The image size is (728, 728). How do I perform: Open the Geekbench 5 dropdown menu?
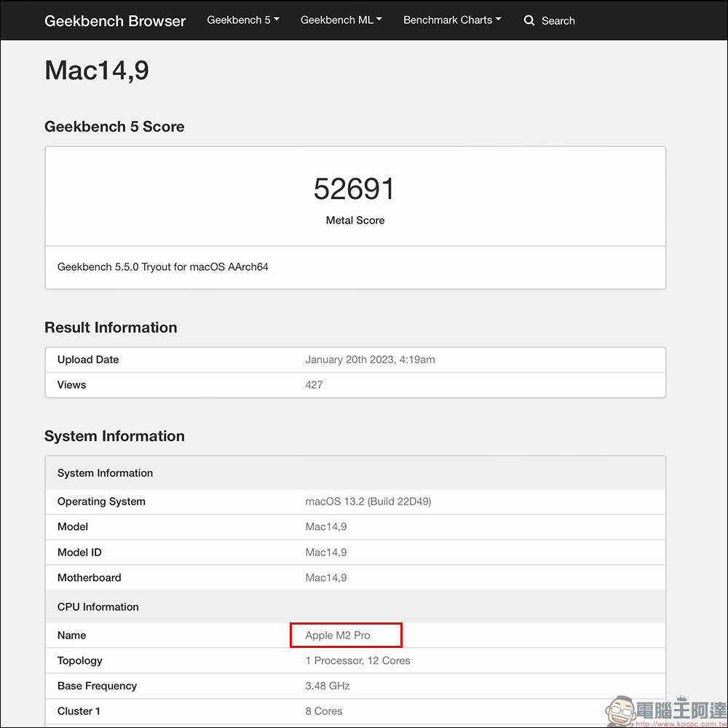click(243, 20)
